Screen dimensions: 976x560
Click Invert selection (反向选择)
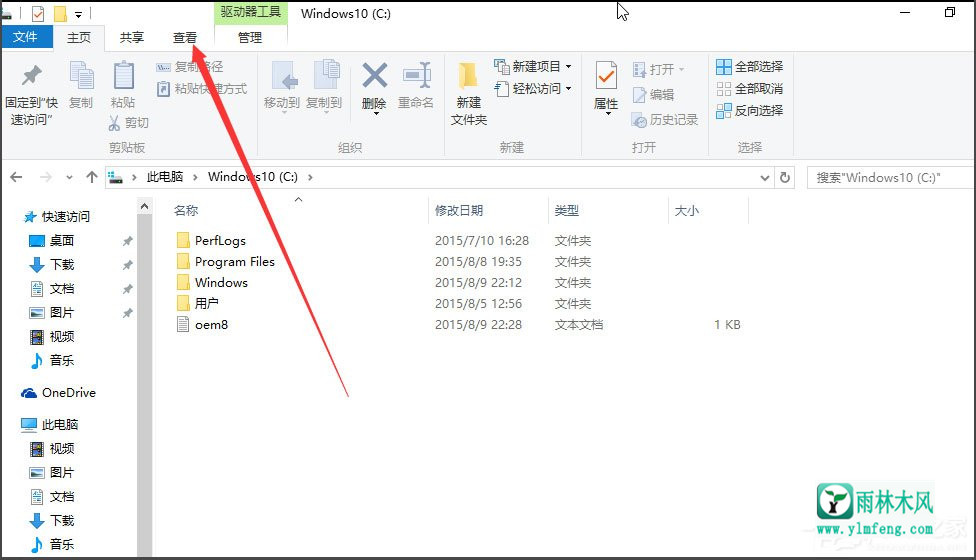pyautogui.click(x=749, y=111)
